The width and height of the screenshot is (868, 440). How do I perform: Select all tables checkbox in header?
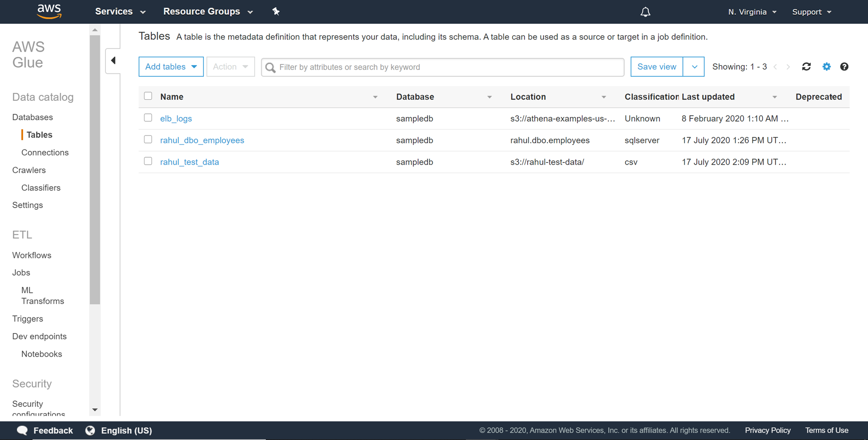coord(148,96)
